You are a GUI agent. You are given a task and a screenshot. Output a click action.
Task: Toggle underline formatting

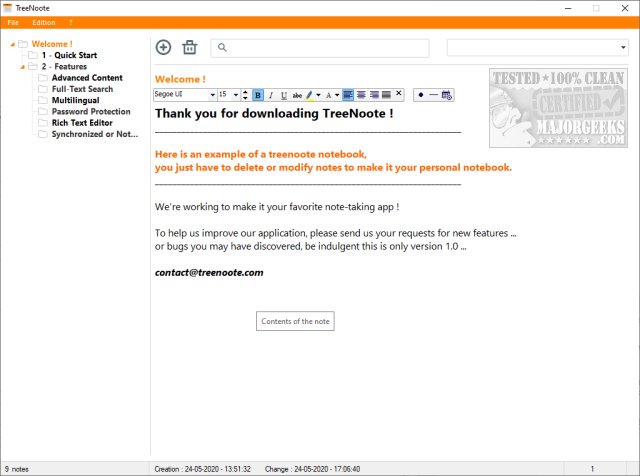(284, 95)
